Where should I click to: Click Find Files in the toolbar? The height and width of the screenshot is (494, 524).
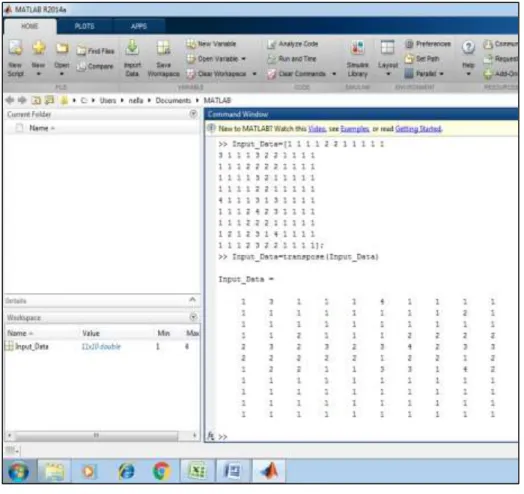(96, 51)
